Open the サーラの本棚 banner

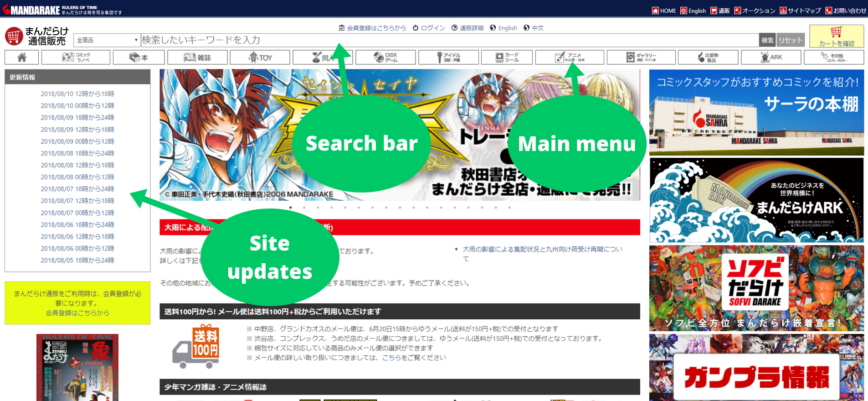756,112
